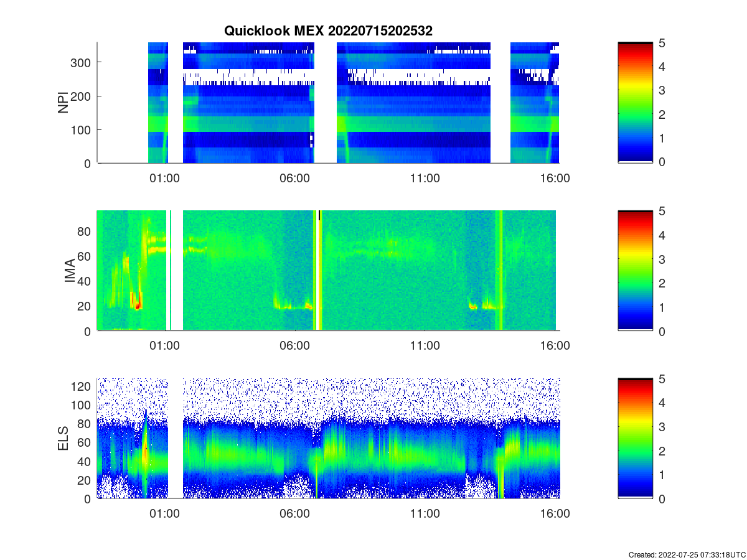This screenshot has height=560, width=747.
Task: Open the NPI spectrogram panel
Action: [x=328, y=103]
